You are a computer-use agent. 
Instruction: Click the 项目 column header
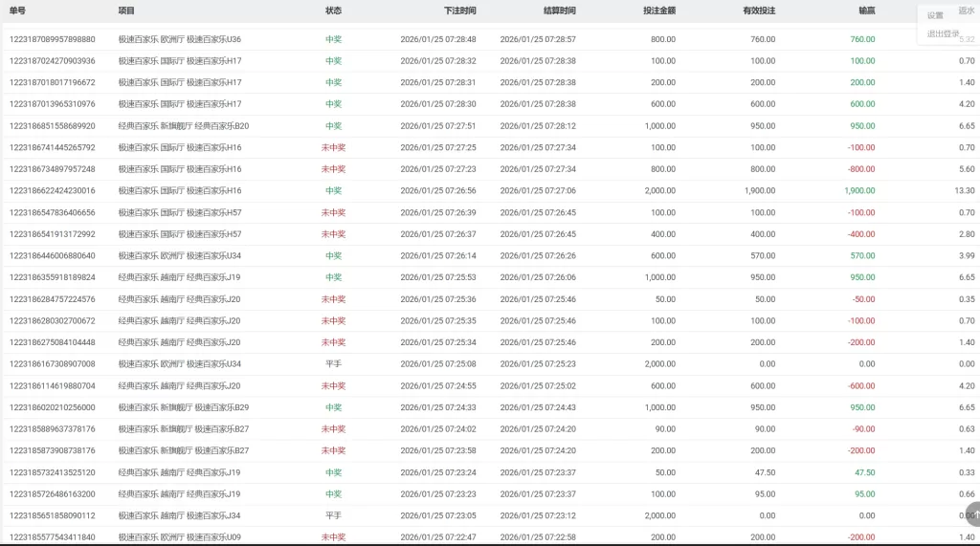tap(126, 11)
